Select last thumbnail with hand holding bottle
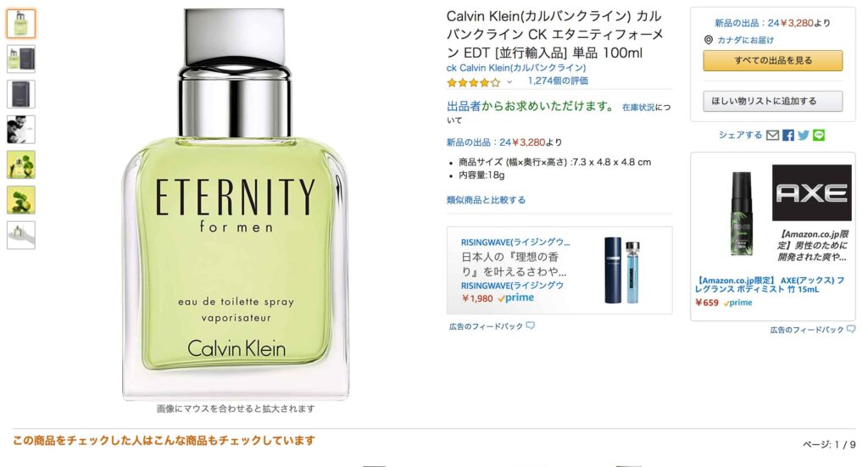 point(21,235)
